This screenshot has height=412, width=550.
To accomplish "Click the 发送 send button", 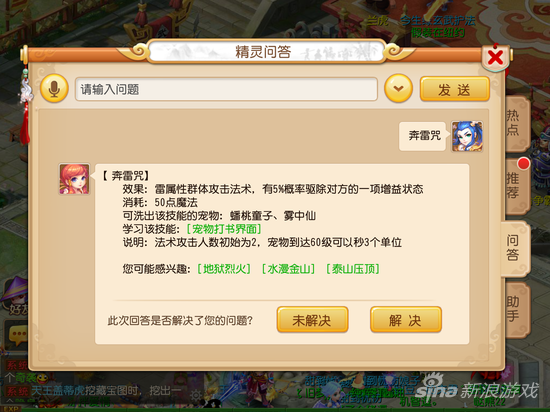I will [x=454, y=89].
